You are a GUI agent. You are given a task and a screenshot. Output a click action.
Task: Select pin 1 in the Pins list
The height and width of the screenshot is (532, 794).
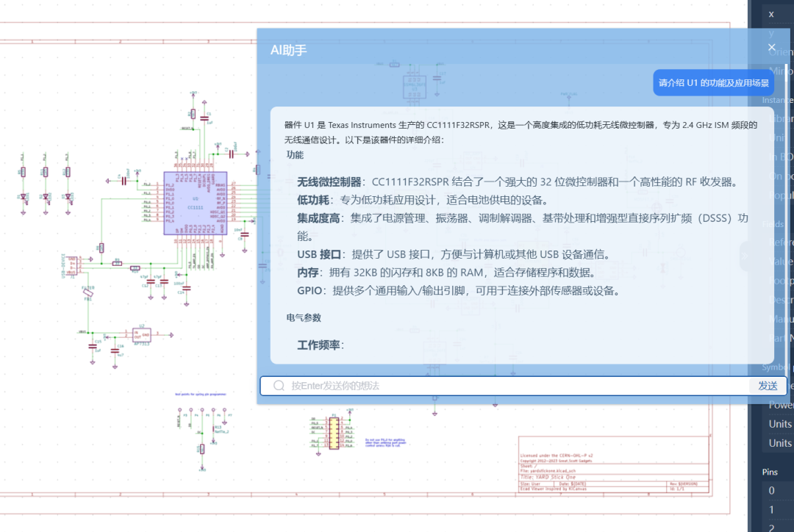pos(778,510)
